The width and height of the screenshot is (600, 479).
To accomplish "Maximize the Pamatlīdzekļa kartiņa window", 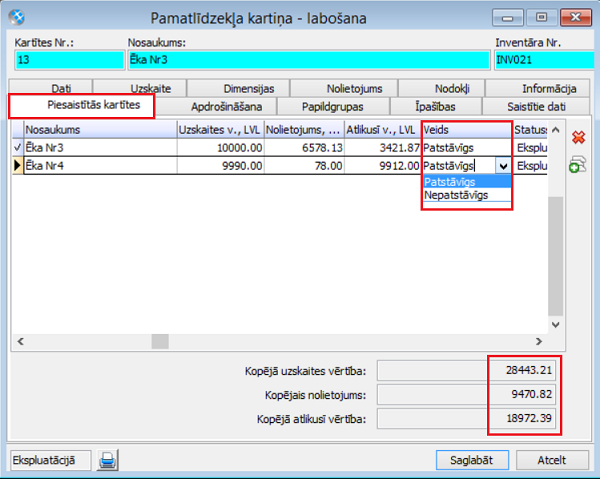I will tap(541, 18).
